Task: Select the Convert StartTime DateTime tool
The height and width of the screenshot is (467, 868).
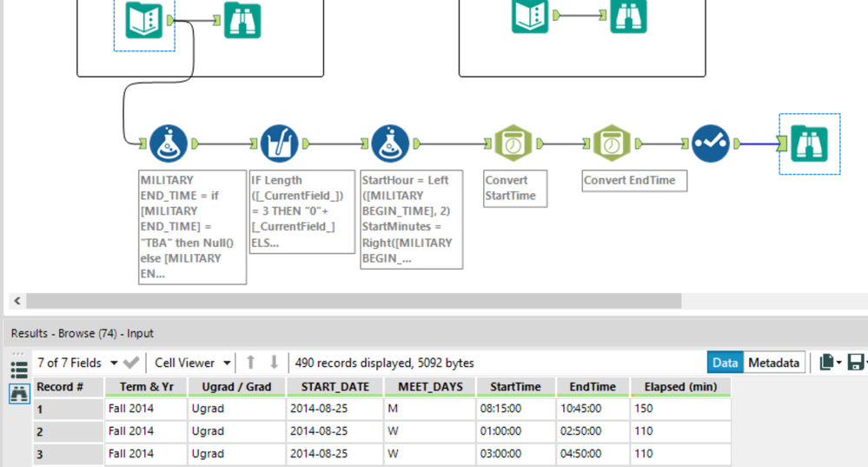Action: pyautogui.click(x=514, y=143)
